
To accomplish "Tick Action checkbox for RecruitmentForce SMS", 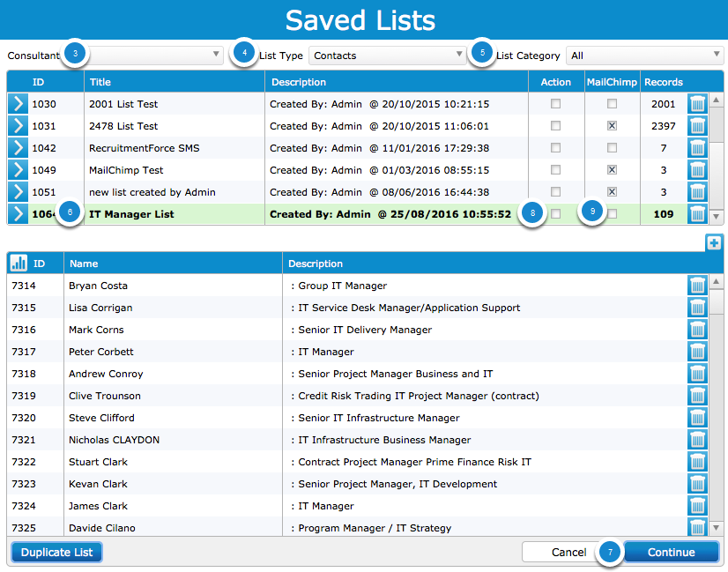I will [x=555, y=148].
